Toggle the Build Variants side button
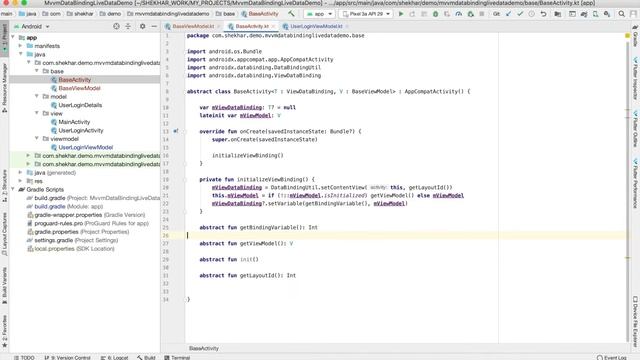The image size is (640, 360). point(4,285)
